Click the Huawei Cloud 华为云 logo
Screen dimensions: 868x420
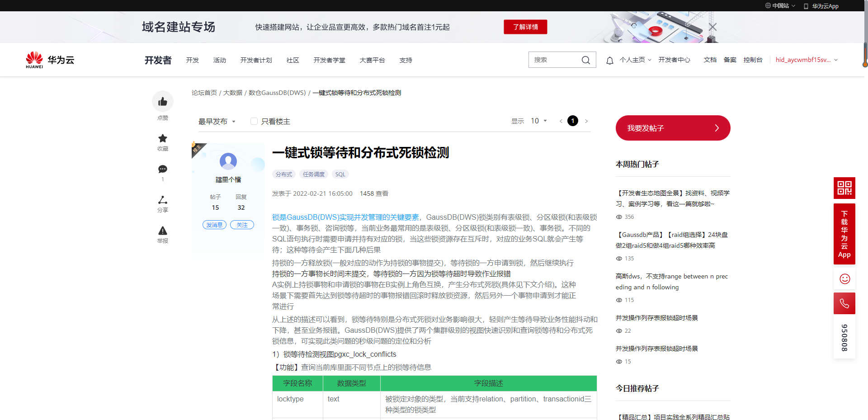(x=50, y=59)
